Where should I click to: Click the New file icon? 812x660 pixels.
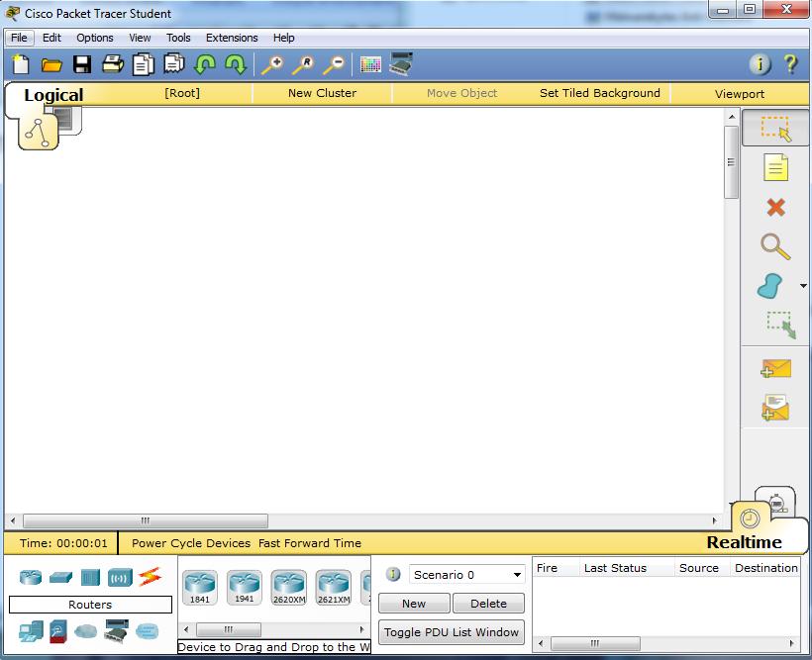(20, 64)
